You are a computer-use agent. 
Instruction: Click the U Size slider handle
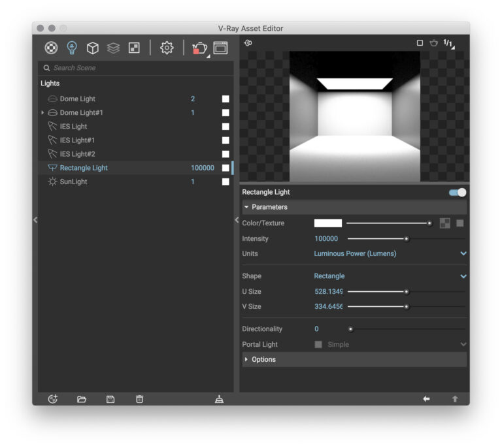(x=407, y=291)
